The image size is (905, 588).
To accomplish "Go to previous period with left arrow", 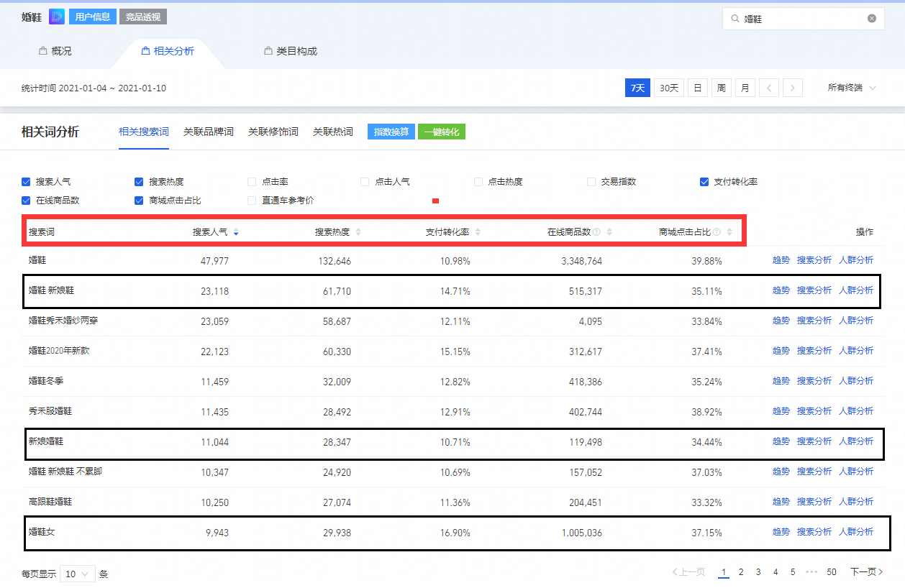I will pyautogui.click(x=769, y=88).
